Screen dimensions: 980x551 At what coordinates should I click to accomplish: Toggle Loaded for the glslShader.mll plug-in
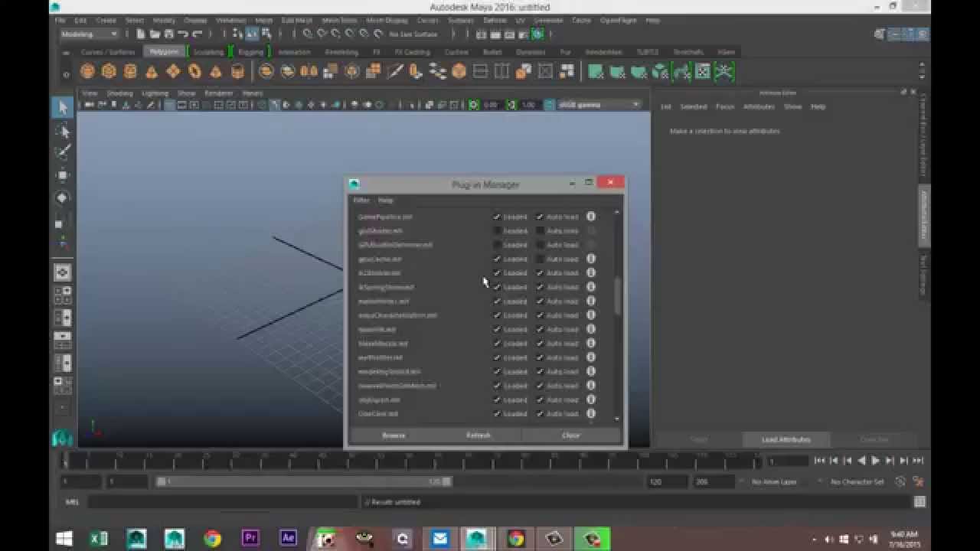497,230
